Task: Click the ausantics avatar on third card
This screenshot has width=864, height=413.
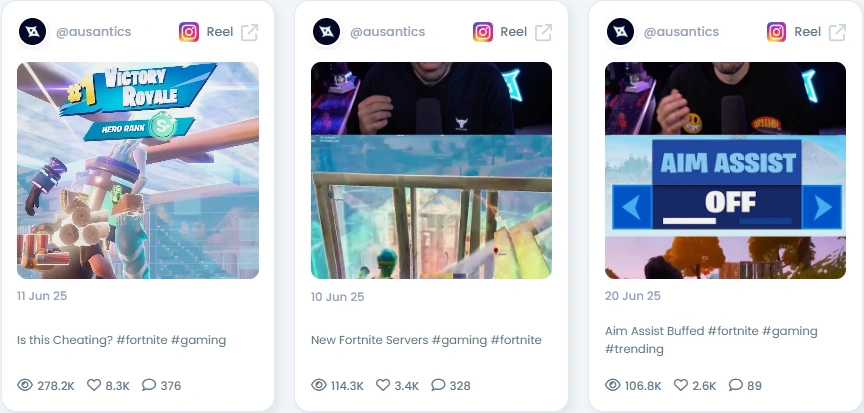Action: point(620,32)
